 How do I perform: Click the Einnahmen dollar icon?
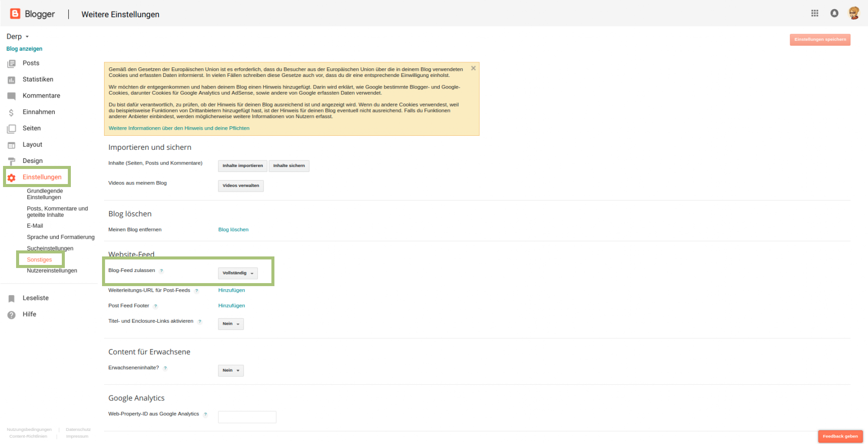point(12,113)
